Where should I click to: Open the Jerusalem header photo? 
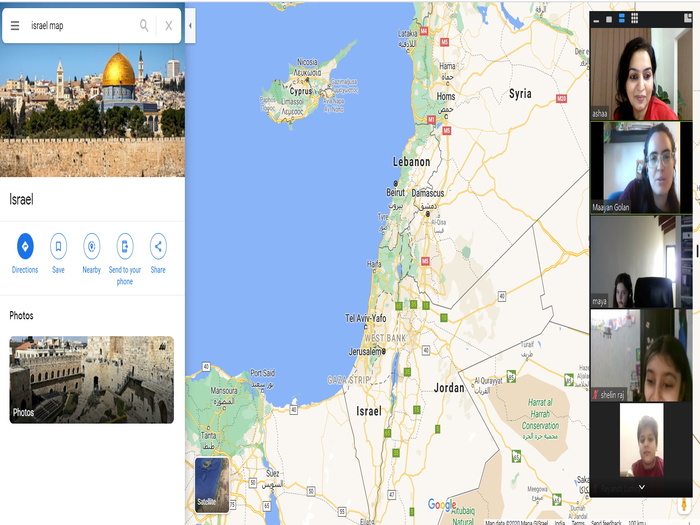(92, 110)
